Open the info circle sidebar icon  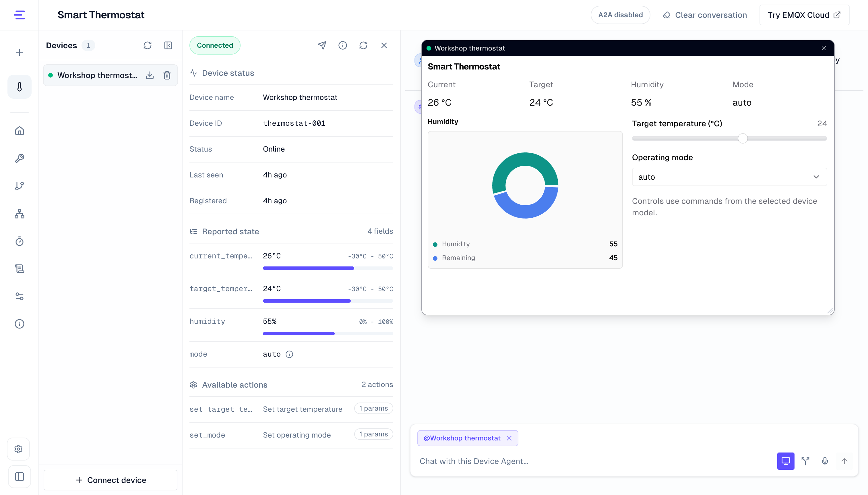pyautogui.click(x=19, y=324)
